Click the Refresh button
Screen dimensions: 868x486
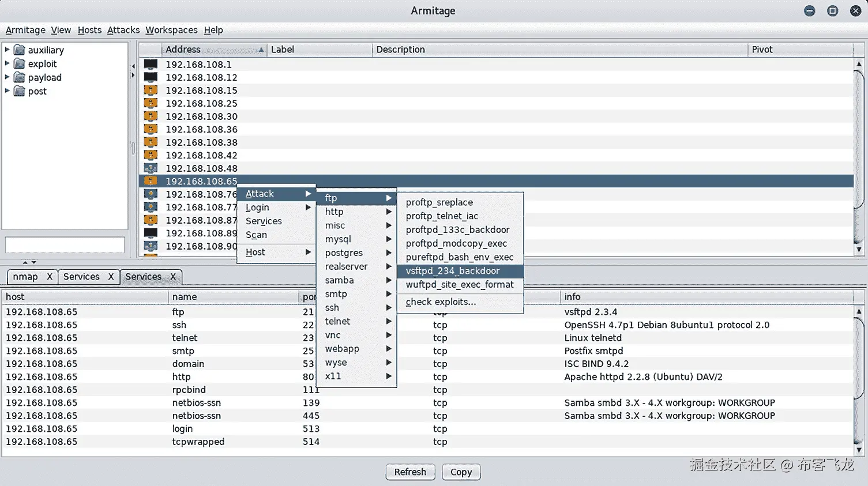[x=410, y=472]
